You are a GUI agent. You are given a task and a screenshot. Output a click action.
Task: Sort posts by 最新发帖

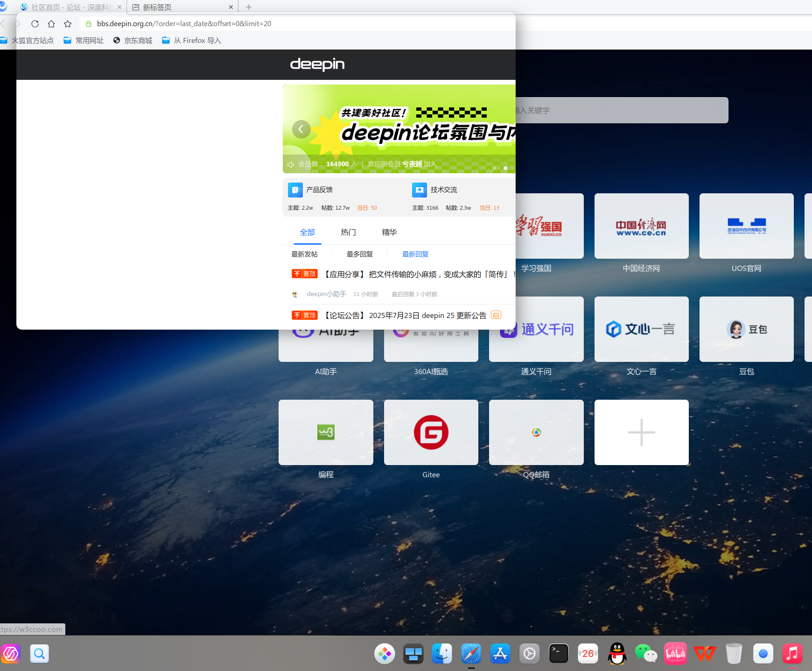(305, 254)
